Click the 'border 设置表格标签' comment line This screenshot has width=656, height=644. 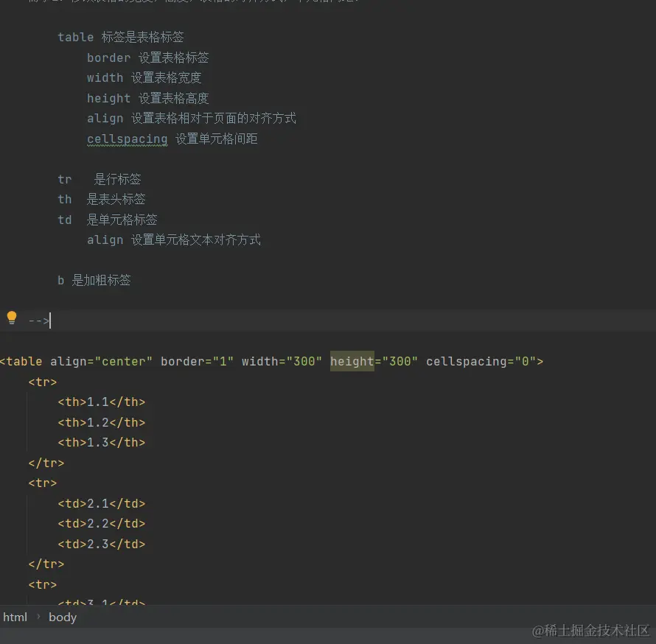click(x=147, y=57)
